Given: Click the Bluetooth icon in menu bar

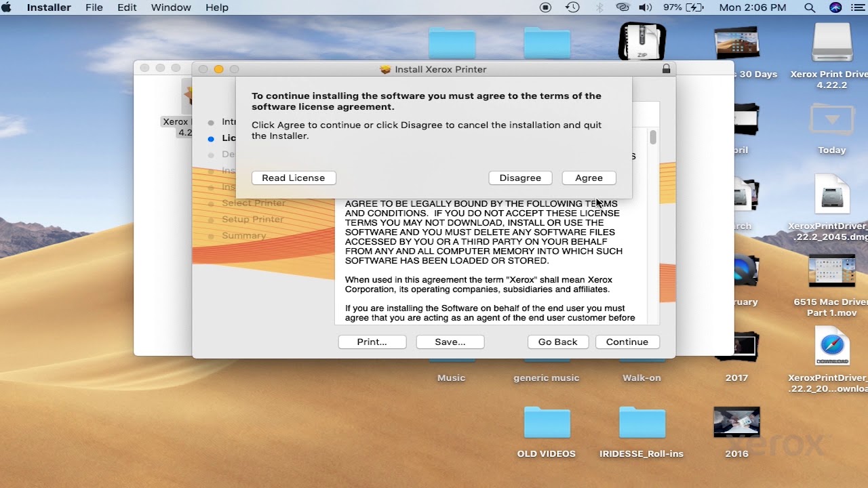Looking at the screenshot, I should tap(599, 7).
